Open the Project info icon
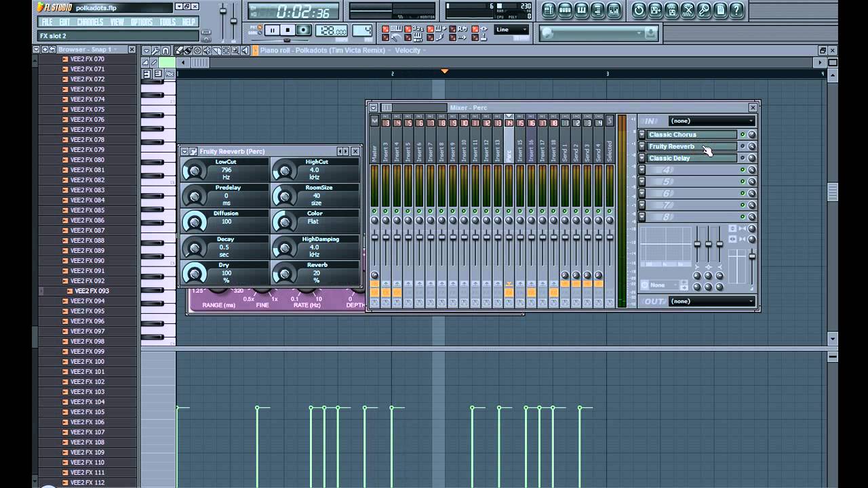Image resolution: width=868 pixels, height=488 pixels. point(720,10)
